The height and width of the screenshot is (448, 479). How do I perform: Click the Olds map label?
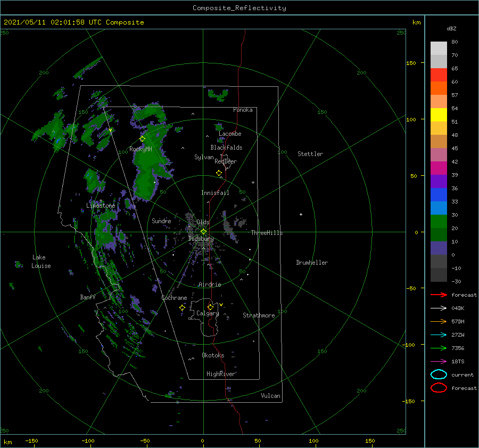coord(203,222)
